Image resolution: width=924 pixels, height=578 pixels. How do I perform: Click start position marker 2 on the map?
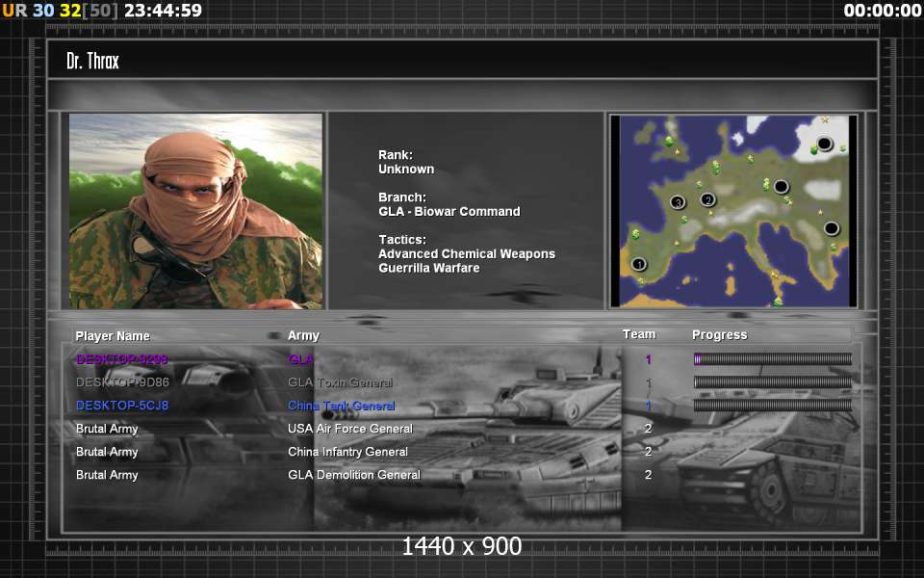[707, 199]
